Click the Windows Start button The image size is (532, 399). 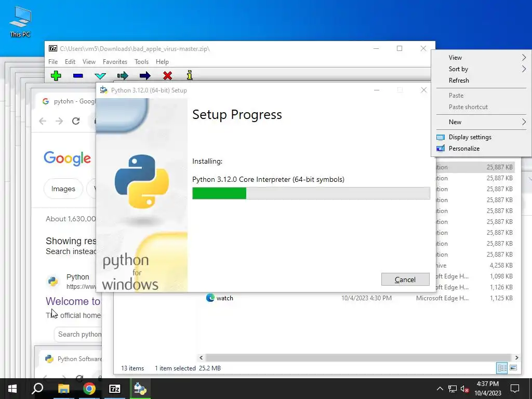(12, 389)
